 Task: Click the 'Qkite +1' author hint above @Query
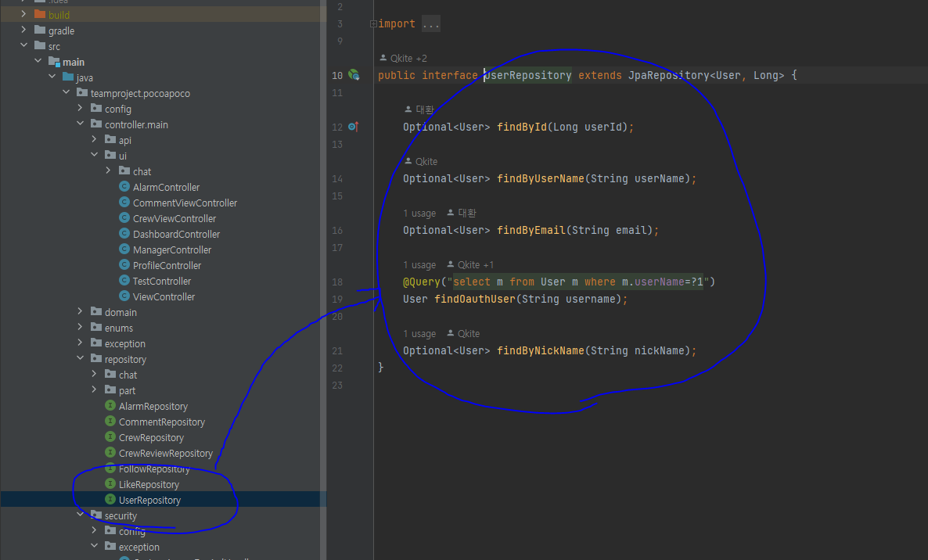click(x=470, y=265)
